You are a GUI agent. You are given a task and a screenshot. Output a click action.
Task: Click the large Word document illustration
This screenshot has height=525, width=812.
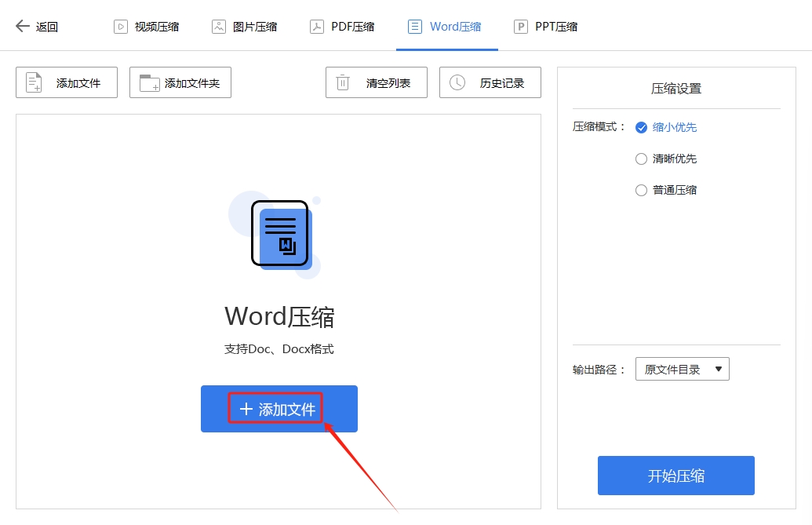(277, 235)
